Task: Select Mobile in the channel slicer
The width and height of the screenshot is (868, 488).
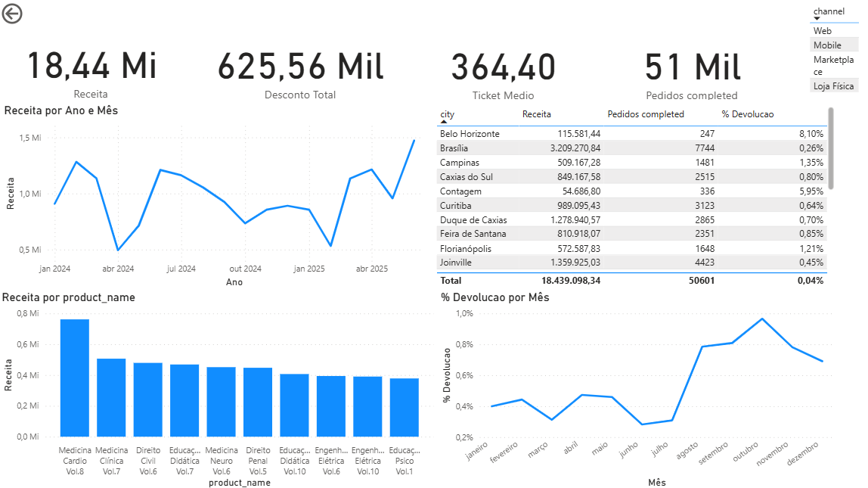Action: pyautogui.click(x=827, y=45)
